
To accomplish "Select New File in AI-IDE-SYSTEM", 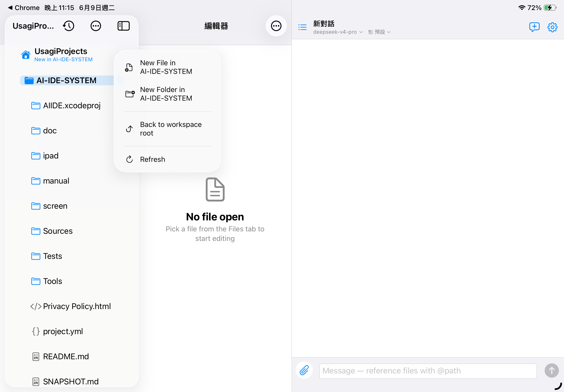I will (x=167, y=67).
